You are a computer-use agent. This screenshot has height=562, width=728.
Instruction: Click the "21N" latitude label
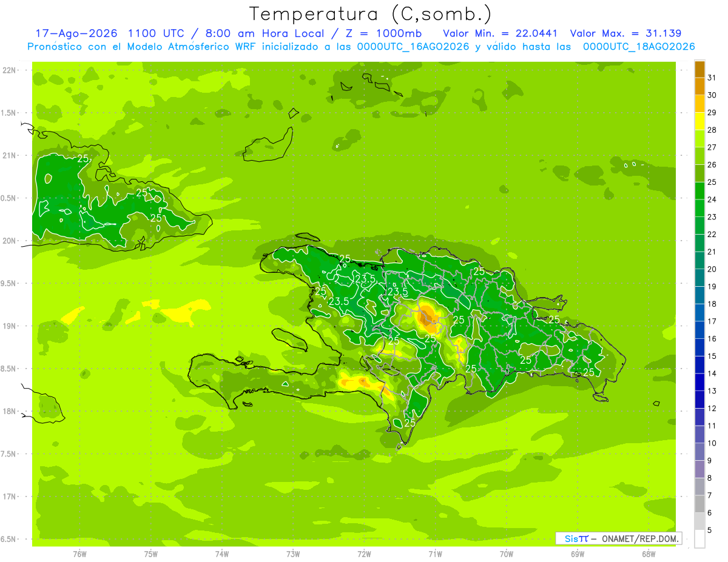[9, 156]
